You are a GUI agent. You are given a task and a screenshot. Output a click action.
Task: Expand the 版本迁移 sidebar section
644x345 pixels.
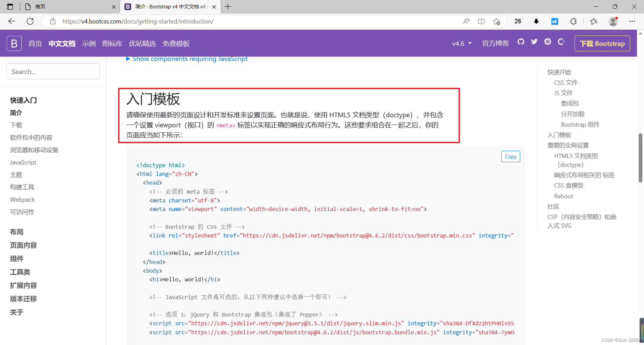(x=23, y=299)
